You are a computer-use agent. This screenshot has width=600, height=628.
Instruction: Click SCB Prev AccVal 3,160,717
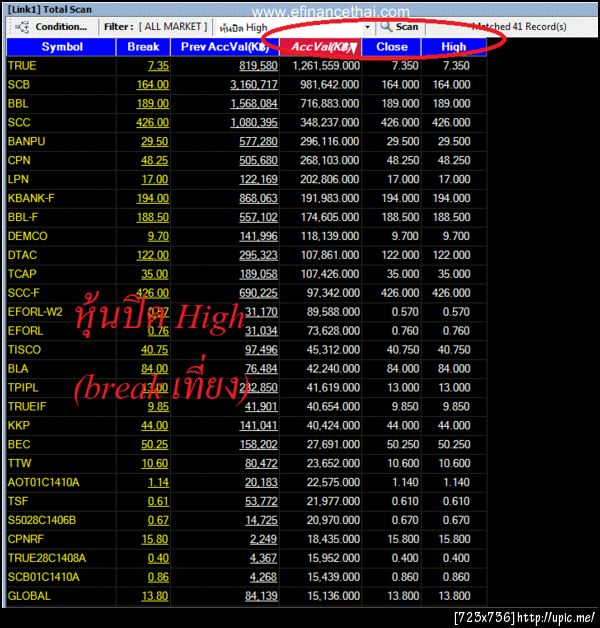coord(254,85)
